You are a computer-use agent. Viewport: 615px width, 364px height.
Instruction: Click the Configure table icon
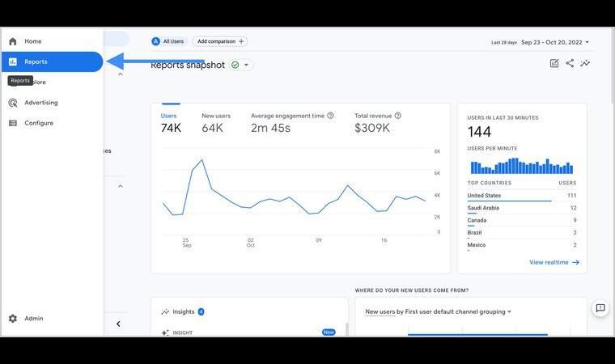pos(13,123)
